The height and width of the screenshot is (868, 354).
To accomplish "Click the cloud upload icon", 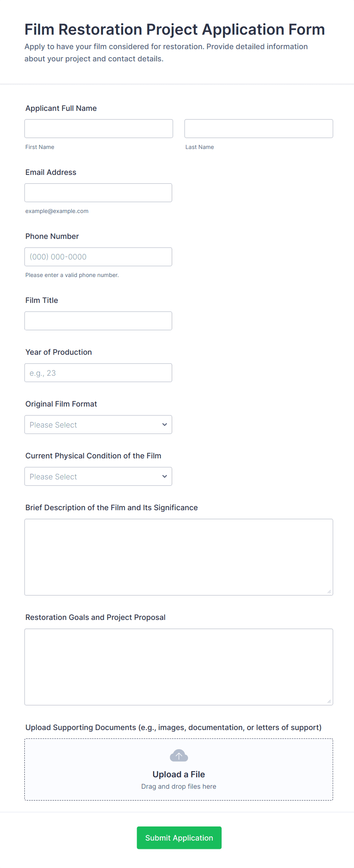I will click(x=179, y=755).
